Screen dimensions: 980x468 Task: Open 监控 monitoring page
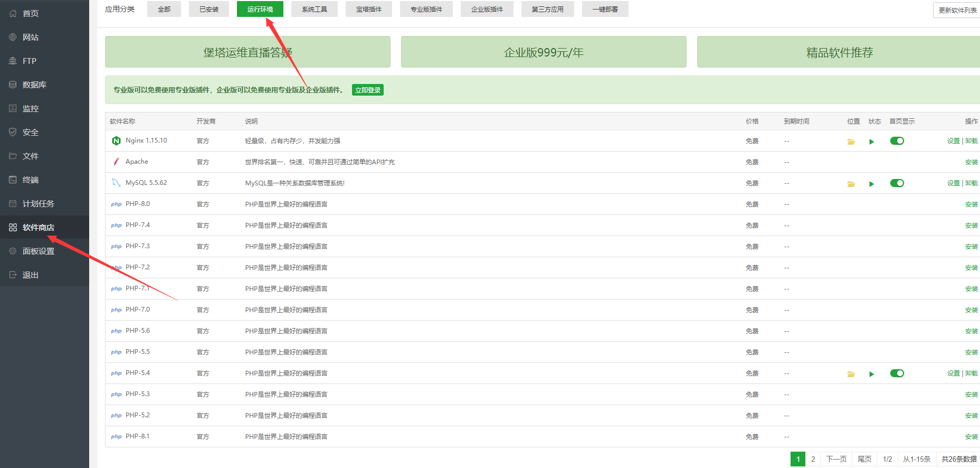click(30, 108)
